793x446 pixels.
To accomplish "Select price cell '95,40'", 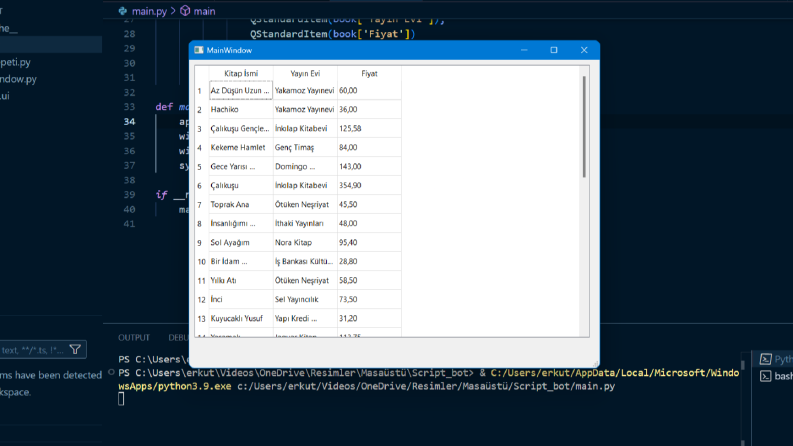I will pyautogui.click(x=369, y=242).
